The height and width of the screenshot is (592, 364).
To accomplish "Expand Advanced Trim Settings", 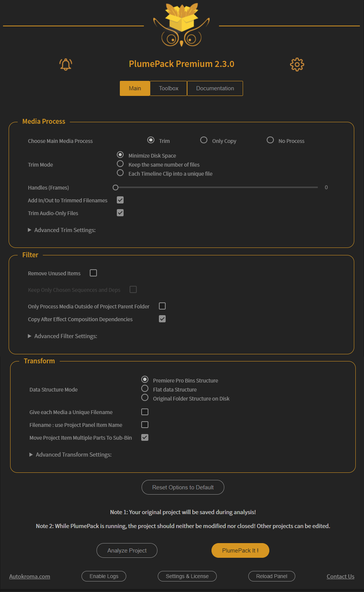I will 62,230.
